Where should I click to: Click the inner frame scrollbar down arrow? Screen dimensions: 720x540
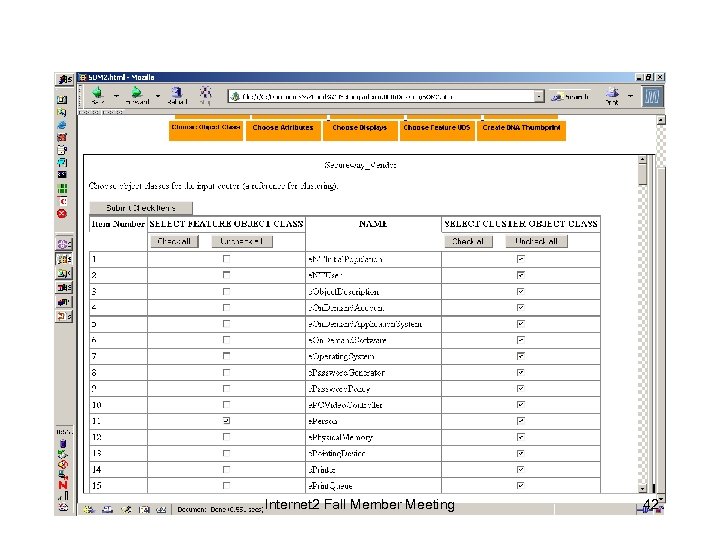pyautogui.click(x=642, y=489)
